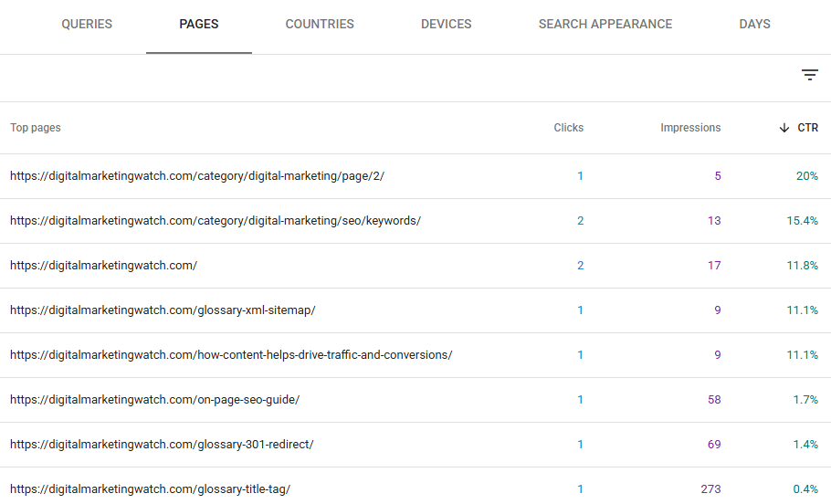This screenshot has width=831, height=504.
Task: Click the 58 impressions value
Action: (x=714, y=400)
